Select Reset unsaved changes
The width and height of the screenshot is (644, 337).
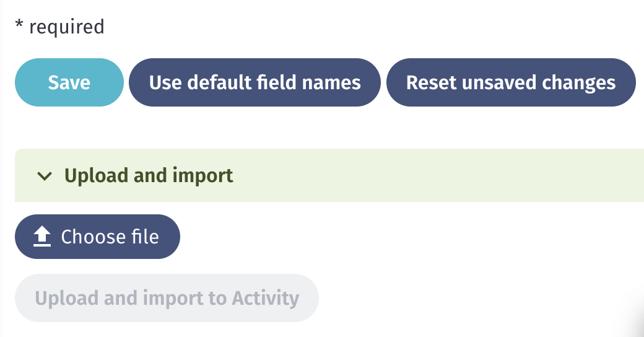point(511,82)
